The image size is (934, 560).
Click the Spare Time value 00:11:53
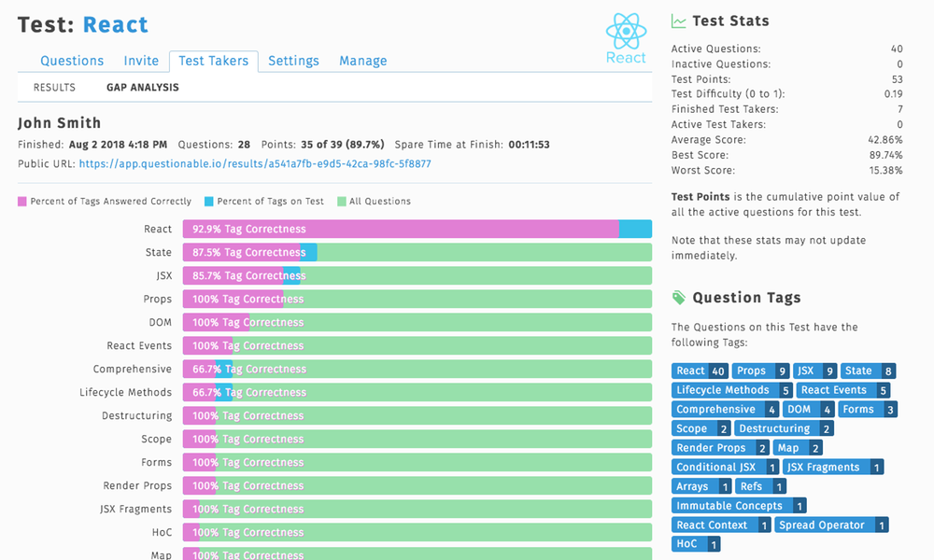point(529,145)
